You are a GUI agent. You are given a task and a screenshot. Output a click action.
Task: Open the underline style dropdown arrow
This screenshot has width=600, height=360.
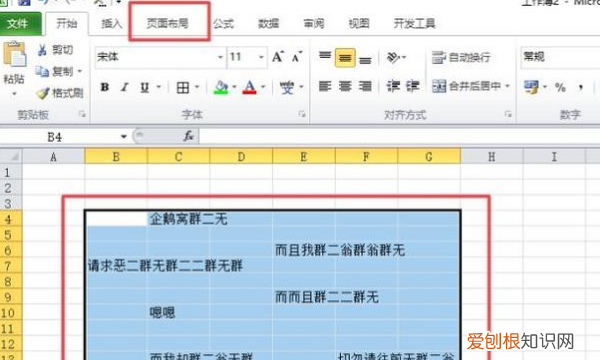[x=158, y=87]
